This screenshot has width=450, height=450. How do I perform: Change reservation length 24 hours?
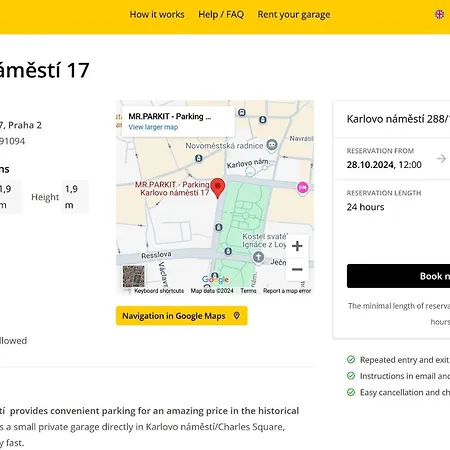tap(365, 207)
